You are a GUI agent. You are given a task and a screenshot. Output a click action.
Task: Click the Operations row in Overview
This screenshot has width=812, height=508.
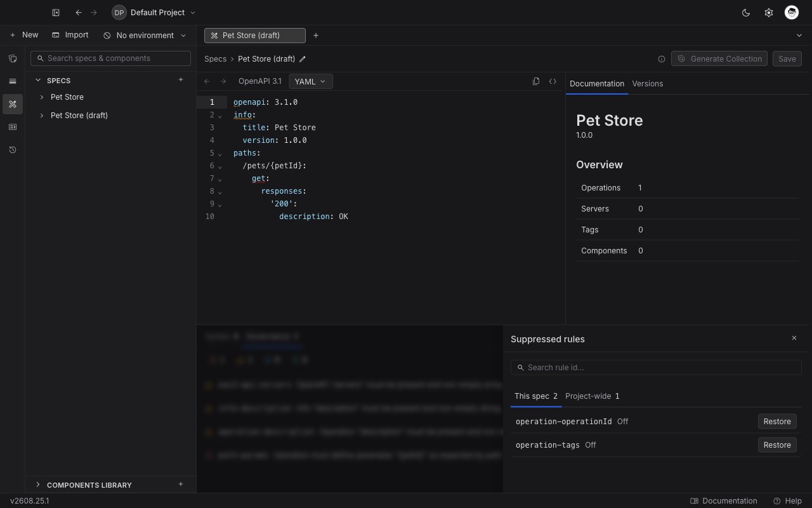(688, 188)
